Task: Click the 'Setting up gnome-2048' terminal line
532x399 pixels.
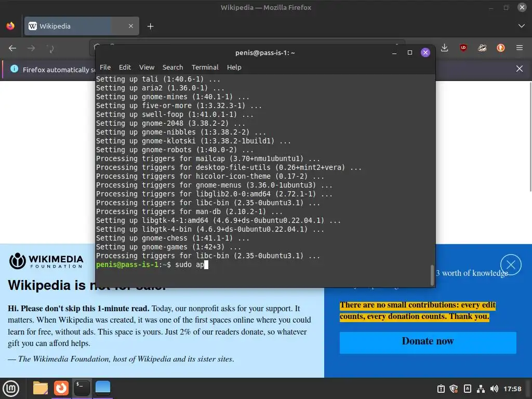Action: [x=170, y=123]
